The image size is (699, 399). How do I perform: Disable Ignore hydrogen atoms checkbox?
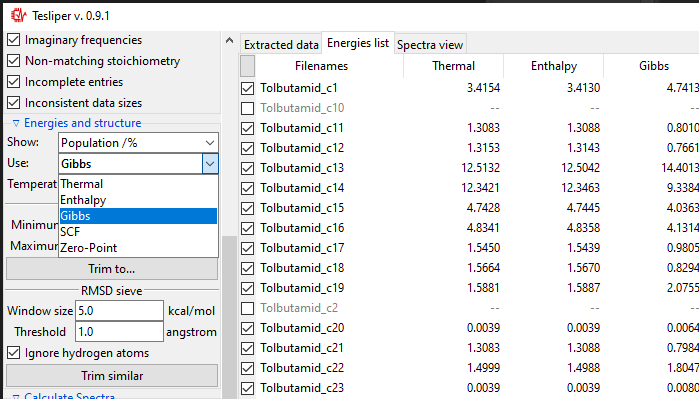point(14,353)
